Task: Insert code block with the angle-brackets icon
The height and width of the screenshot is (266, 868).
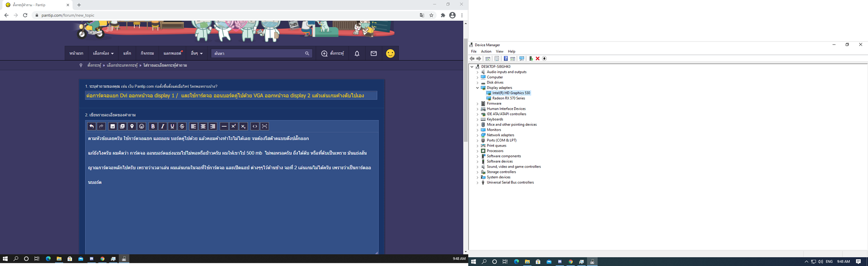Action: point(255,126)
